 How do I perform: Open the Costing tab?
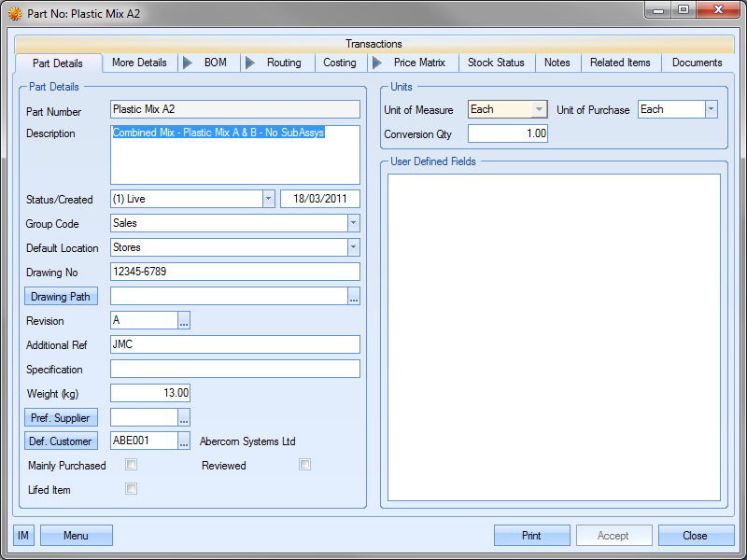pyautogui.click(x=340, y=63)
